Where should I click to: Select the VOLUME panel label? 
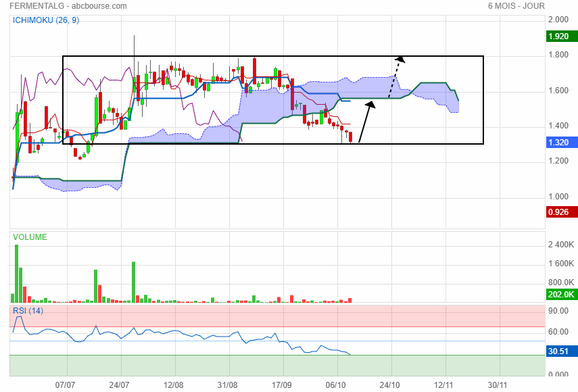click(x=30, y=237)
